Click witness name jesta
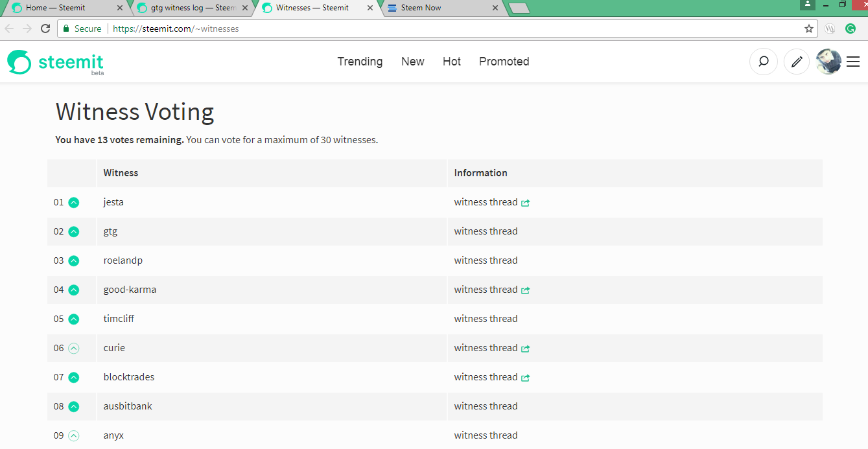The height and width of the screenshot is (449, 868). tap(113, 202)
